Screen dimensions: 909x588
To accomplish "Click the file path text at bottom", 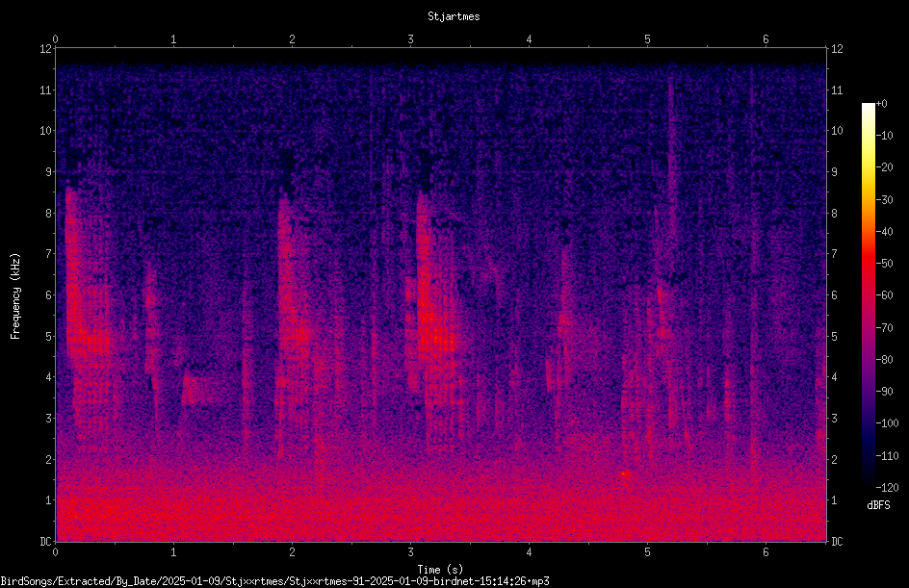I will click(x=274, y=581).
